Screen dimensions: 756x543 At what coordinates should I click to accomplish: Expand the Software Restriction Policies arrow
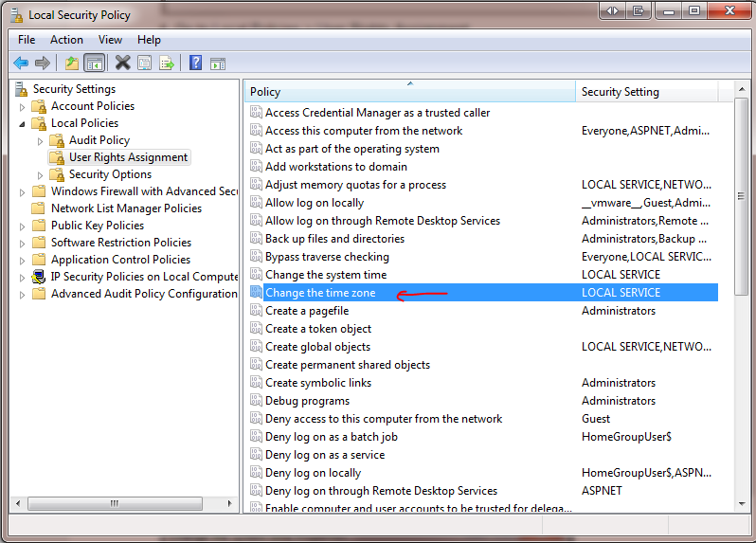(x=22, y=244)
